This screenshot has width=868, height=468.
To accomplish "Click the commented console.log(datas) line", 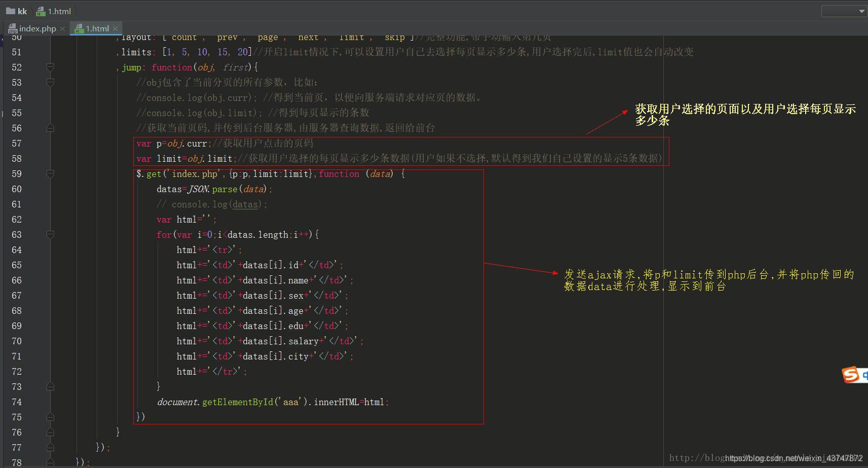I will pyautogui.click(x=212, y=204).
